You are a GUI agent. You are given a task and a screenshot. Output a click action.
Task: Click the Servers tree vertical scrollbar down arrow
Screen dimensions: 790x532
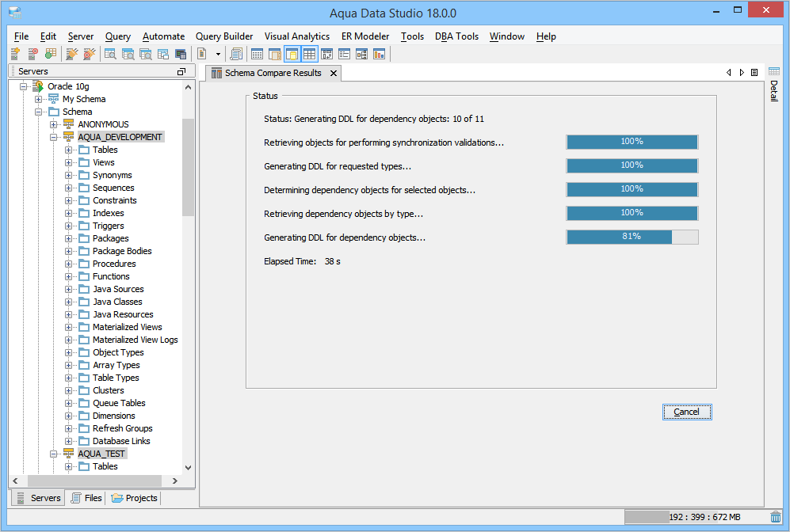coord(188,467)
